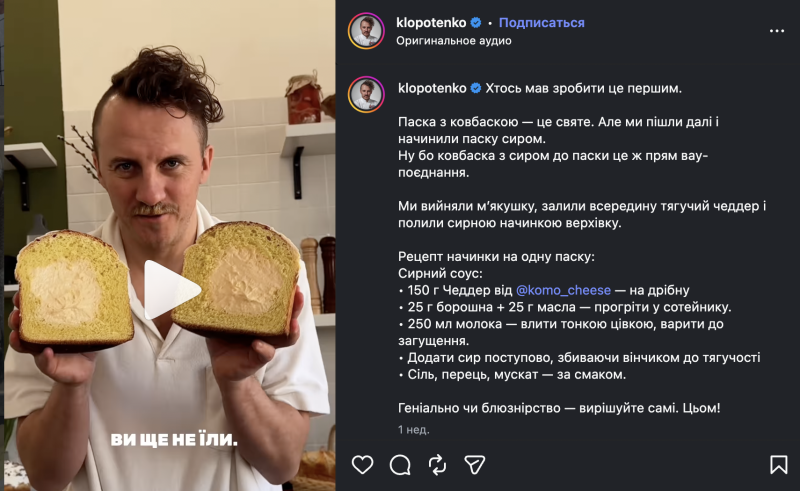
Task: Click verified badge next to header username
Action: click(476, 22)
